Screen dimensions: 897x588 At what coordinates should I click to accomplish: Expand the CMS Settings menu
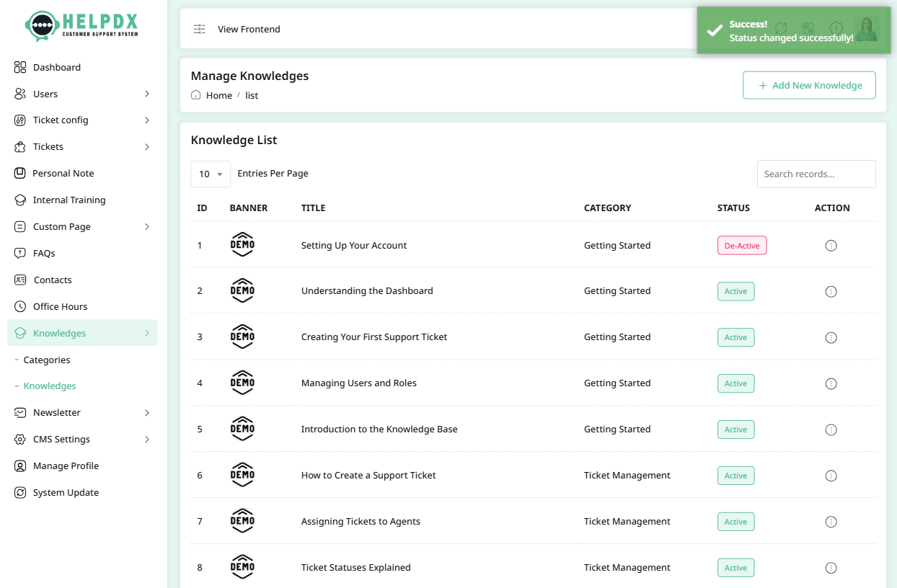(146, 439)
